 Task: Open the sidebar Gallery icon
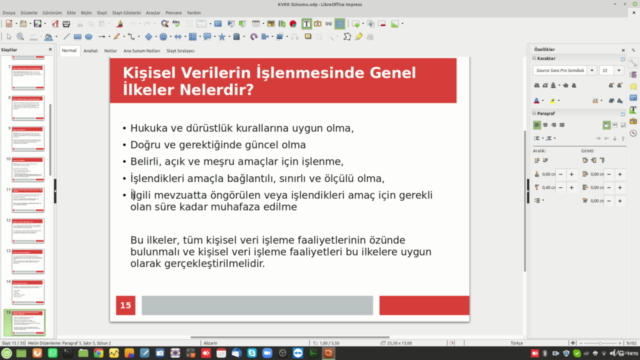[633, 121]
